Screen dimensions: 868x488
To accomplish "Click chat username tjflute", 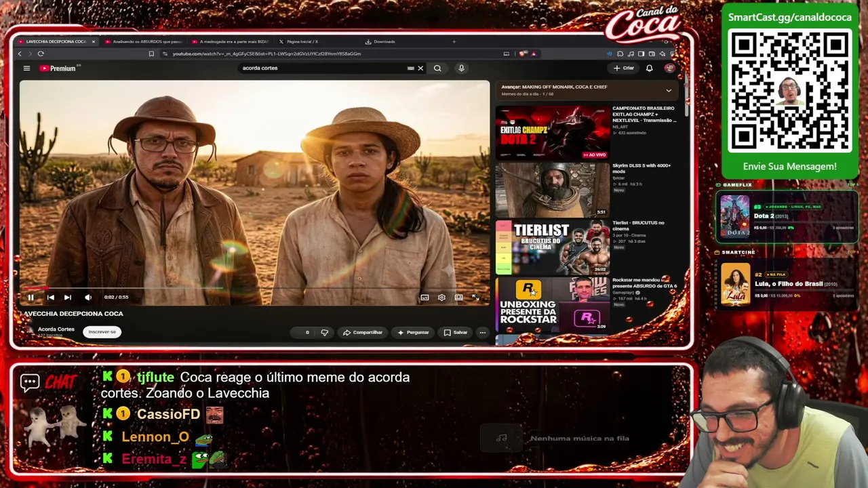I will point(155,378).
